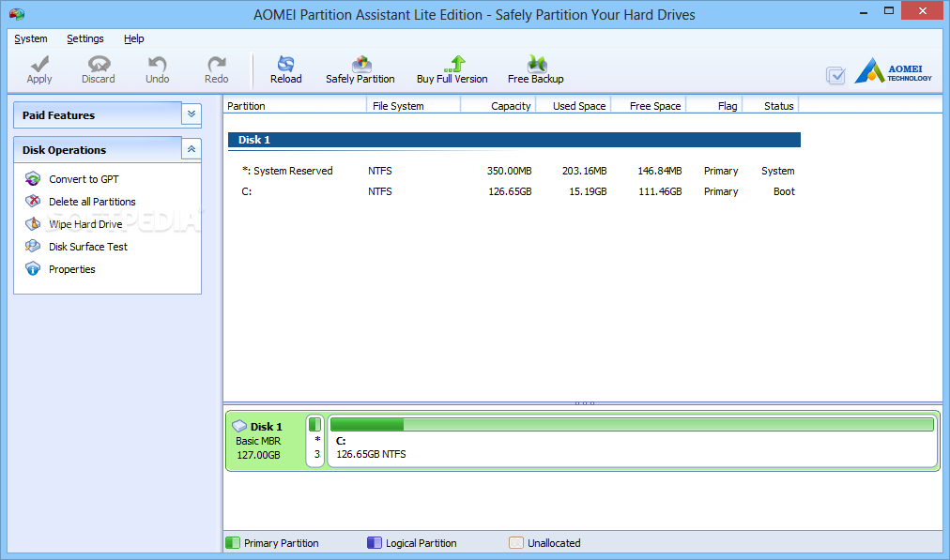The height and width of the screenshot is (560, 950).
Task: Sort by Free Space column header
Action: (649, 105)
